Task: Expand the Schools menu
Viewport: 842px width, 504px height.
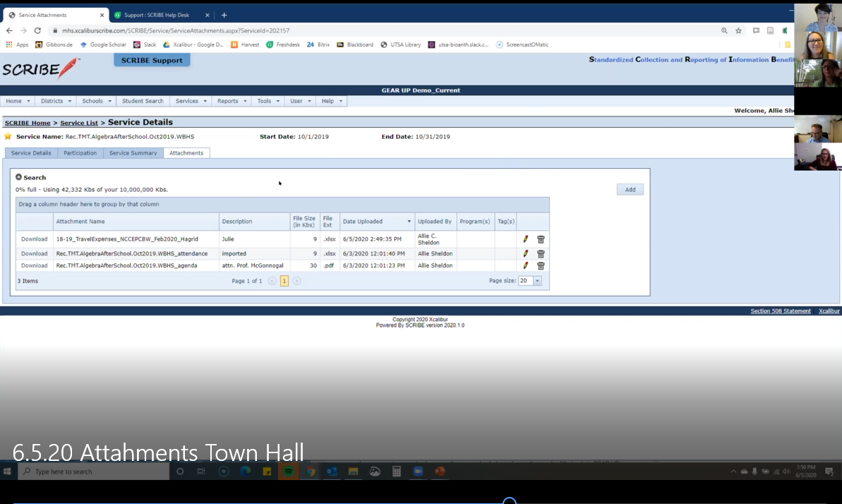Action: coord(97,101)
